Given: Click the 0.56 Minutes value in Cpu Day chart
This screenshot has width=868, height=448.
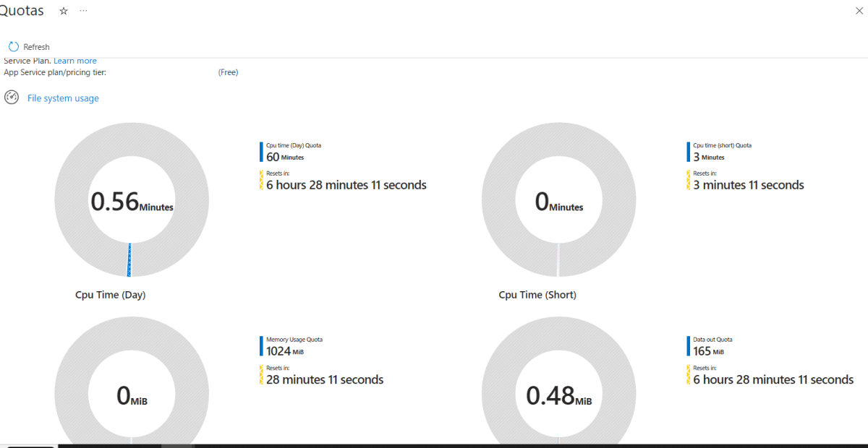Looking at the screenshot, I should click(x=132, y=202).
